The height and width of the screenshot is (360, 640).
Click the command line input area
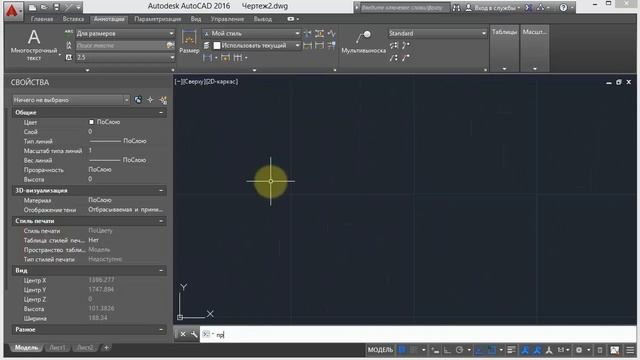coord(418,334)
